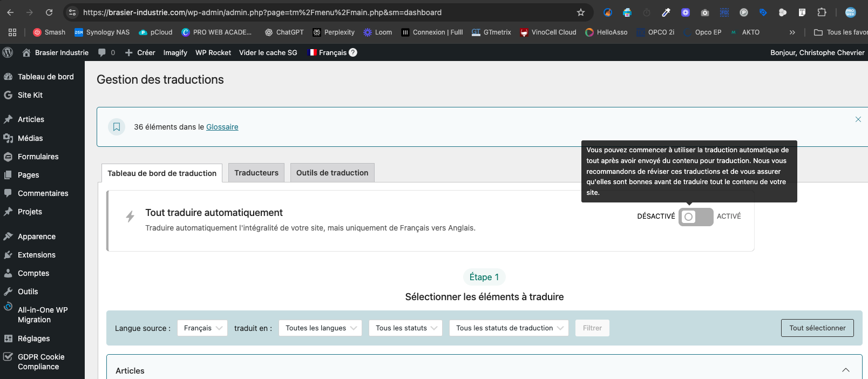Click the comments bubble icon in admin bar
Screen dimensions: 868x379
(x=102, y=52)
